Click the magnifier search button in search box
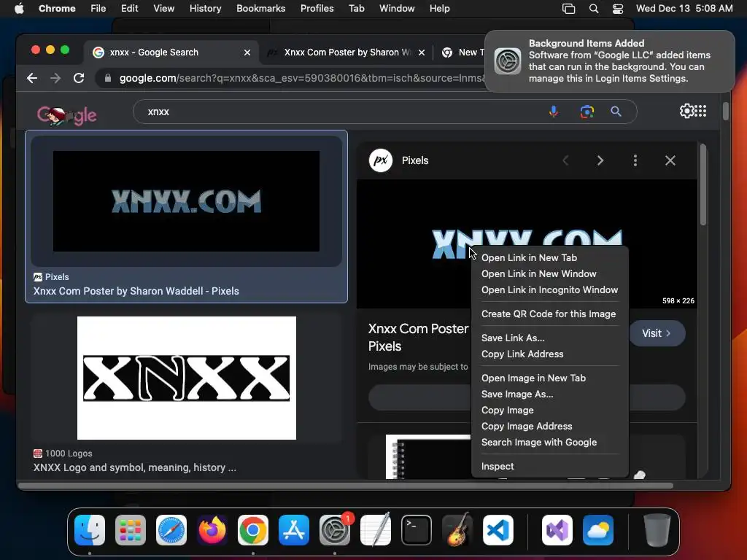The width and height of the screenshot is (747, 560). [x=616, y=112]
